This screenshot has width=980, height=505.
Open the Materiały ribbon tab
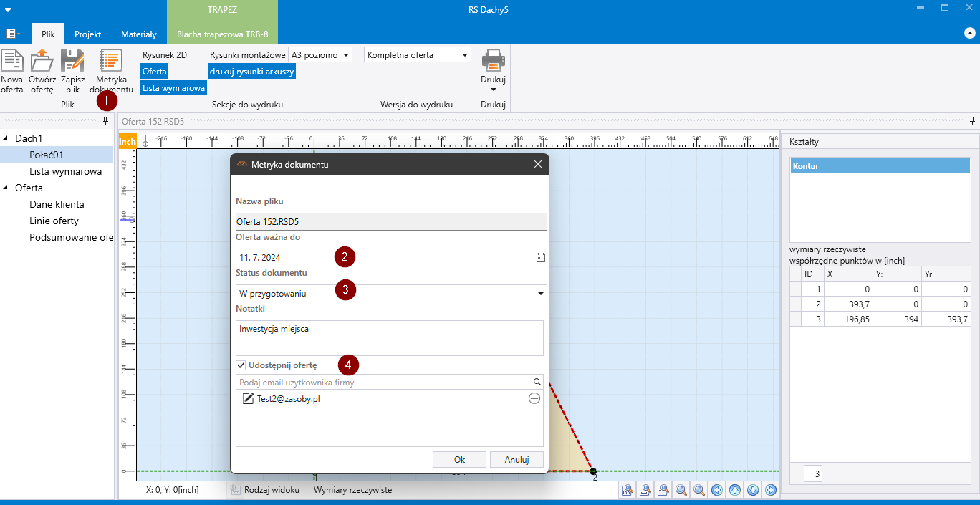coord(138,34)
